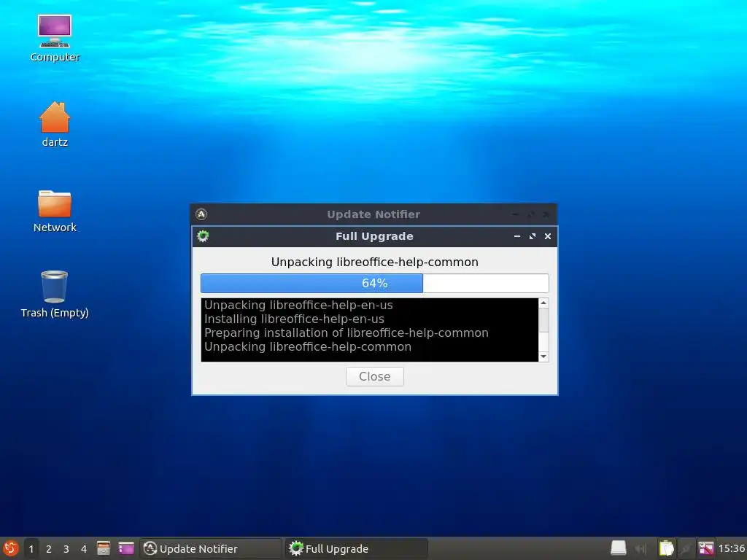
Task: Click the Update Notifier window title icon
Action: [201, 214]
